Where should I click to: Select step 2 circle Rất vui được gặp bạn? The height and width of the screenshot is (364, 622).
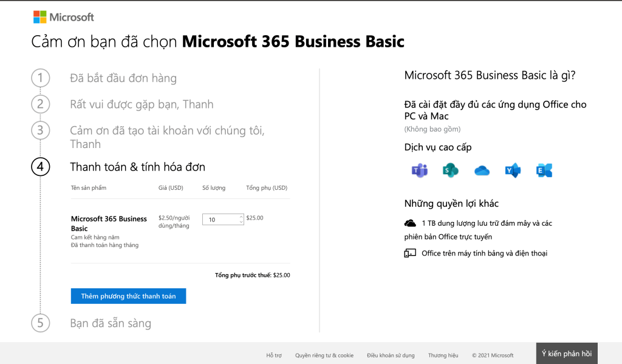click(40, 104)
